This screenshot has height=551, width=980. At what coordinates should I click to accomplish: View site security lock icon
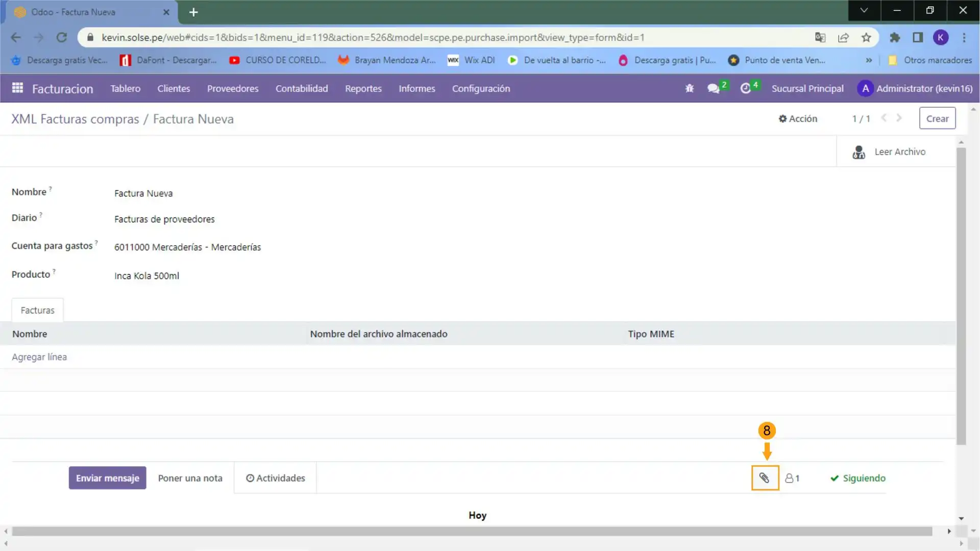(90, 37)
